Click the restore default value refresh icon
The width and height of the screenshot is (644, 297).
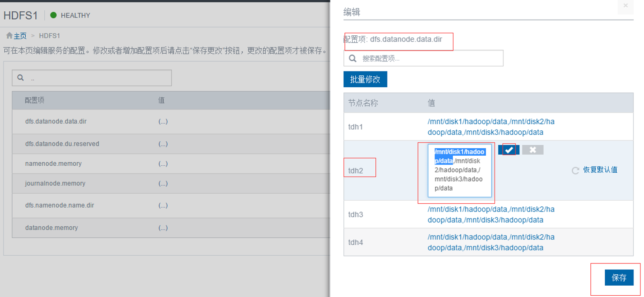click(575, 171)
